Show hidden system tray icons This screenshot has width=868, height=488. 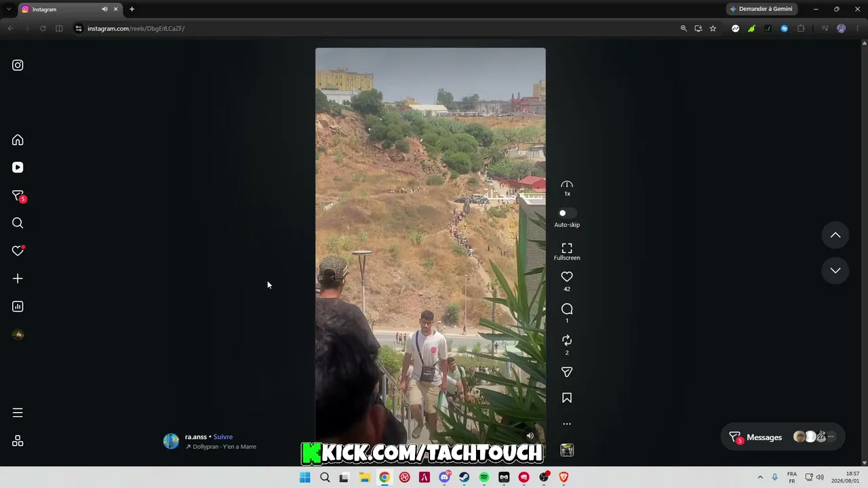[760, 477]
